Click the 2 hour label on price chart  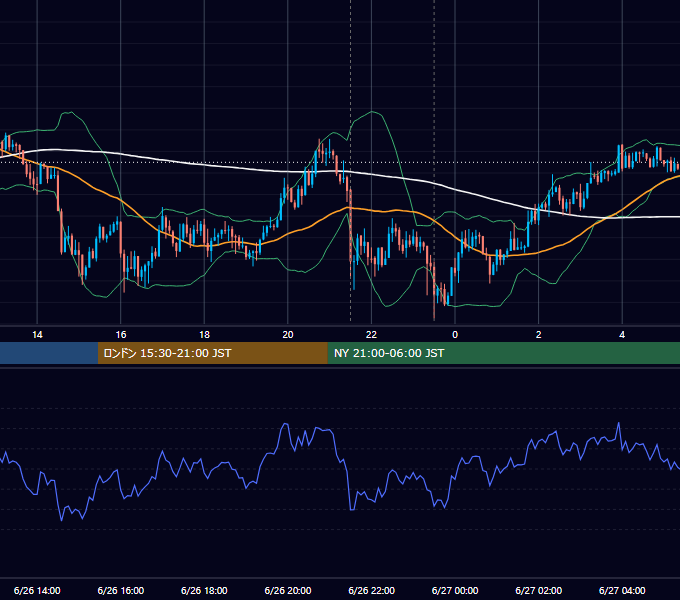539,335
